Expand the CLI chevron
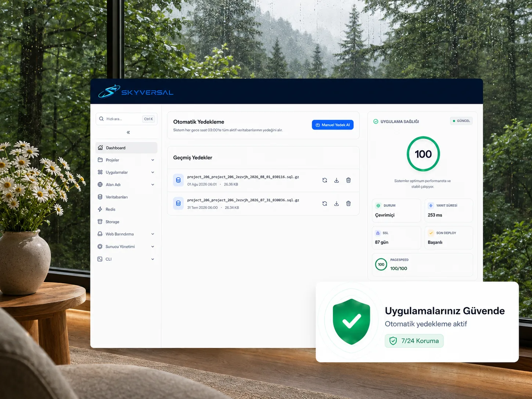This screenshot has height=399, width=532. [153, 259]
